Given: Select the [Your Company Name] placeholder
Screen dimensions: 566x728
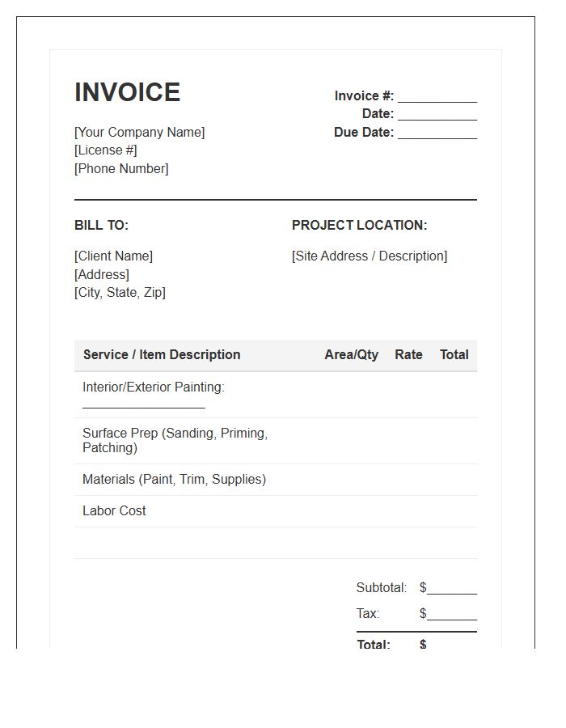Looking at the screenshot, I should [x=139, y=133].
